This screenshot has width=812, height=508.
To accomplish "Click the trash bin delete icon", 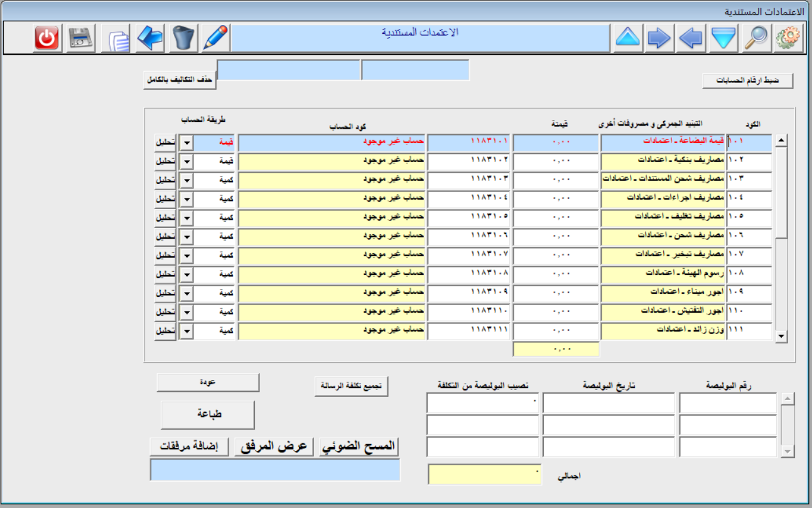I will (183, 38).
